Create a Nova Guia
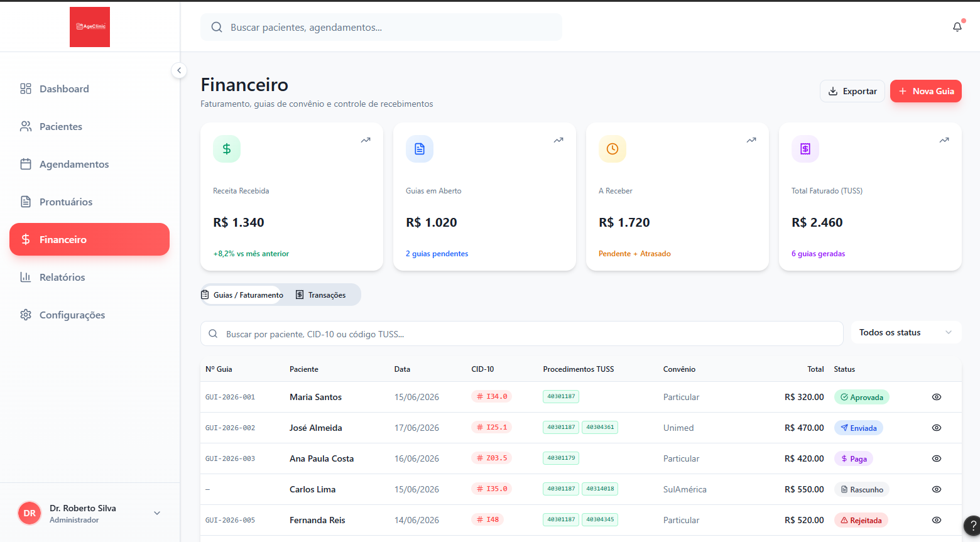This screenshot has height=542, width=980. (926, 91)
